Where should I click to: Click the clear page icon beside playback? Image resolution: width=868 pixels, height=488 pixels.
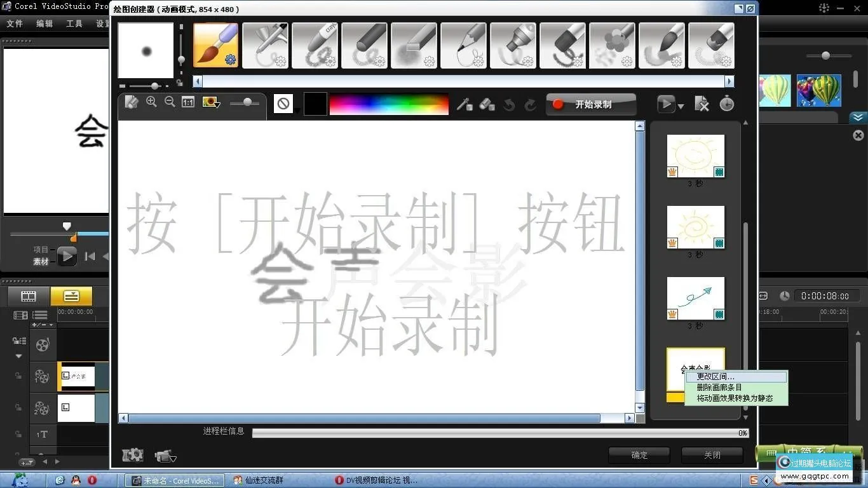(702, 104)
